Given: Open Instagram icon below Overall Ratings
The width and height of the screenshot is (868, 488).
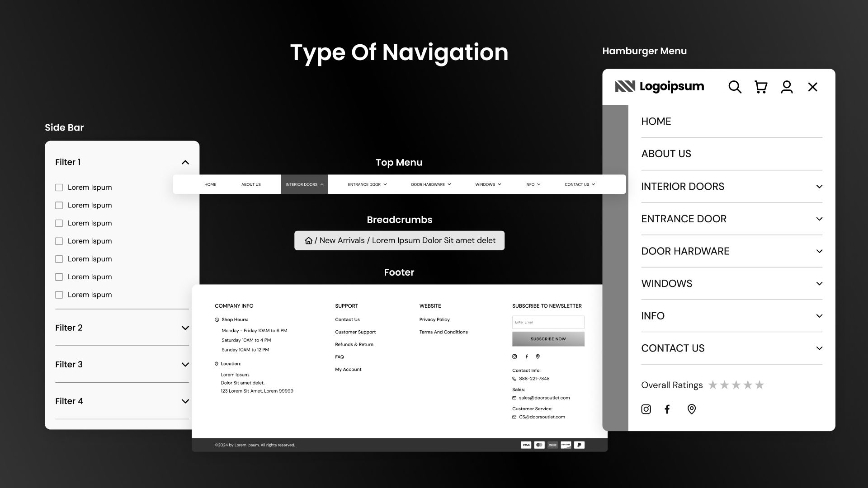Looking at the screenshot, I should [x=646, y=409].
